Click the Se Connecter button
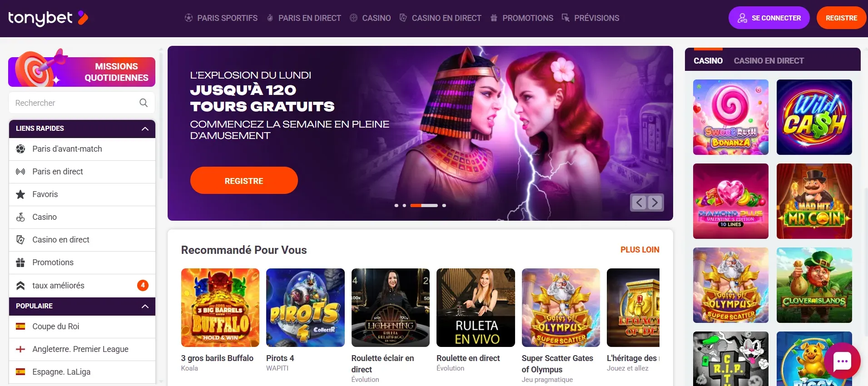The height and width of the screenshot is (386, 868). pyautogui.click(x=769, y=18)
